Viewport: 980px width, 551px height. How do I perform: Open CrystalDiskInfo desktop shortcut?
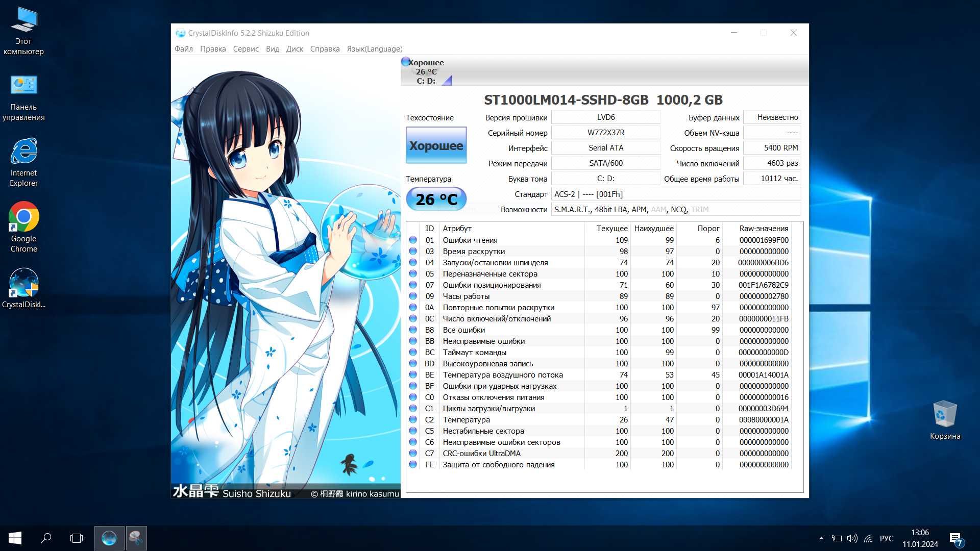(23, 288)
